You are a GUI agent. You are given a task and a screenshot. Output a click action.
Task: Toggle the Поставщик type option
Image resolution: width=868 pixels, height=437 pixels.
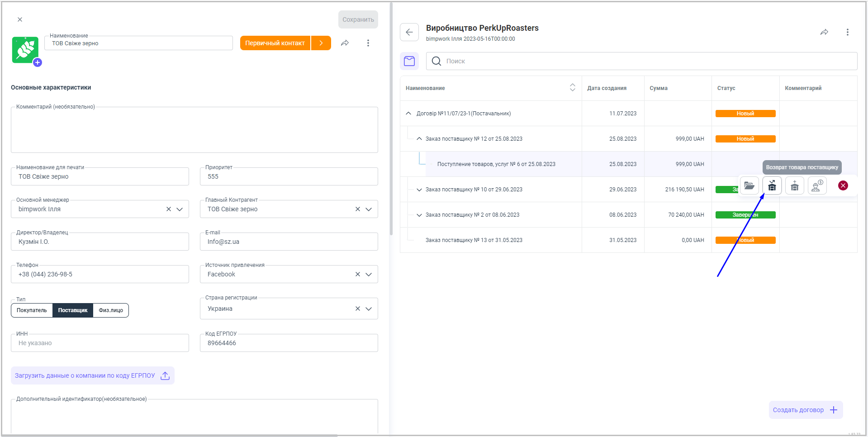pos(72,310)
